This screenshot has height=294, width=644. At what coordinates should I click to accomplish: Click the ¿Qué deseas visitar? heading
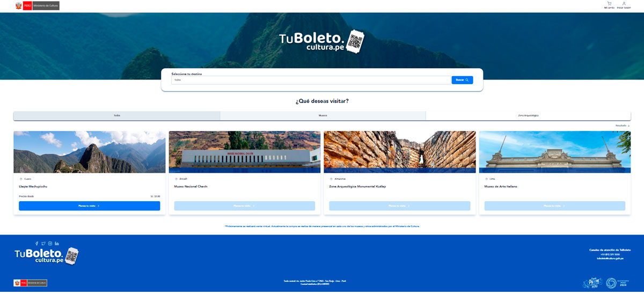click(322, 101)
